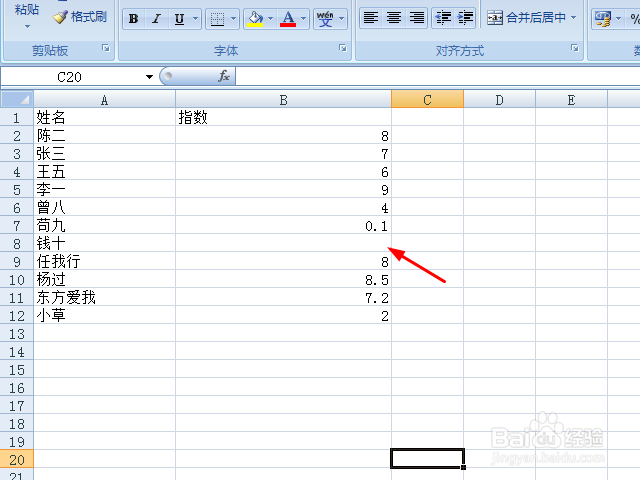Click 格式刷 format painter
Screen dimensions: 640x480
(80, 17)
